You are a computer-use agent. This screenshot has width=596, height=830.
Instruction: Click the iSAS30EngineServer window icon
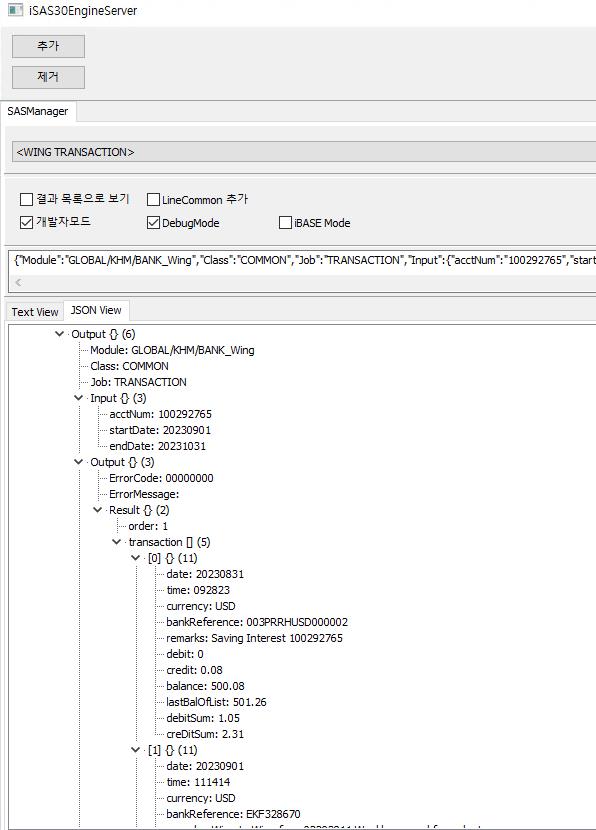click(x=15, y=10)
